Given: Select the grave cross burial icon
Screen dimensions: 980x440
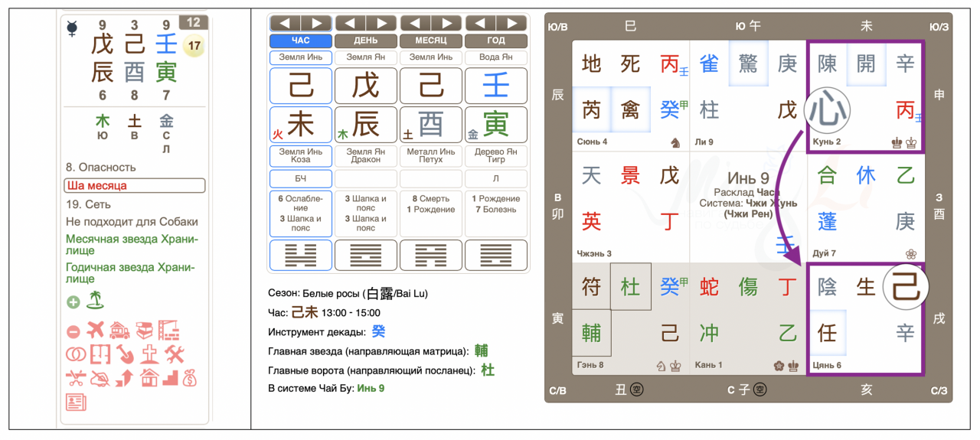Looking at the screenshot, I should [x=150, y=355].
